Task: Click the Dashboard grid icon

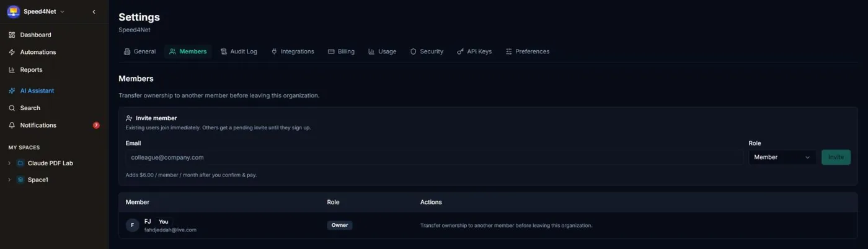Action: click(12, 35)
